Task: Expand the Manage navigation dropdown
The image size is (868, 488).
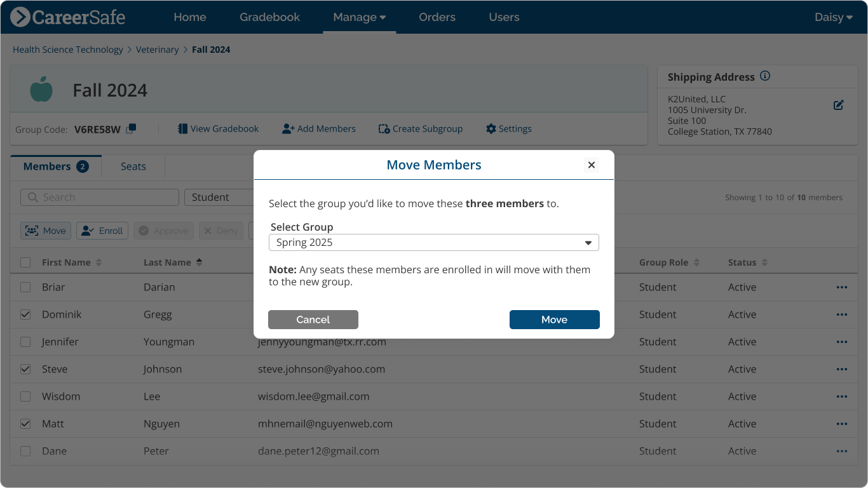Action: coord(359,17)
